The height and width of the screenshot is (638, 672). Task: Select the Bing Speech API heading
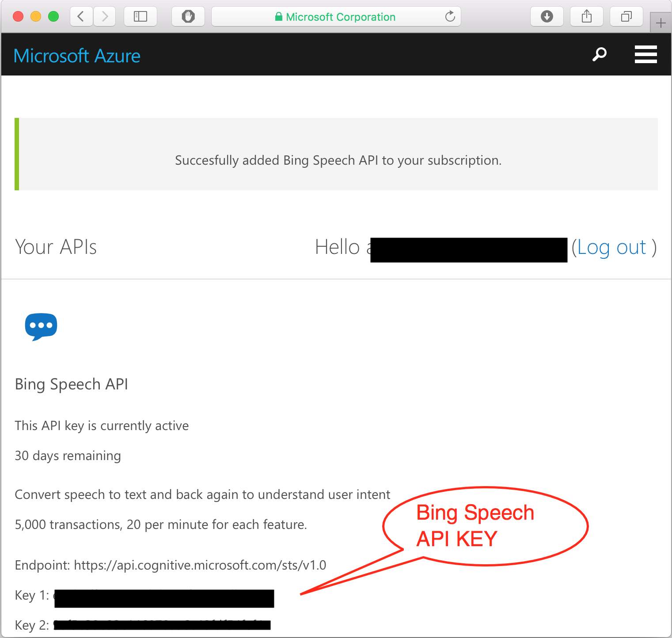[72, 384]
